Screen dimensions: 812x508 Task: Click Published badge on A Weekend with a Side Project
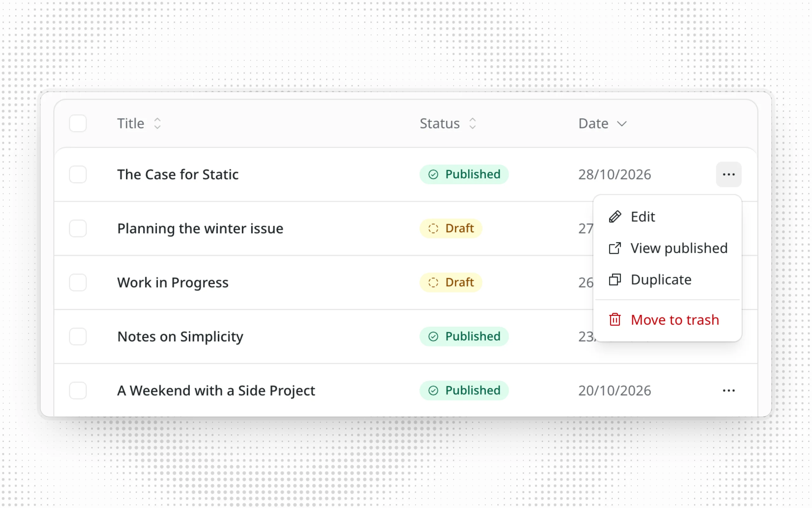(x=464, y=391)
